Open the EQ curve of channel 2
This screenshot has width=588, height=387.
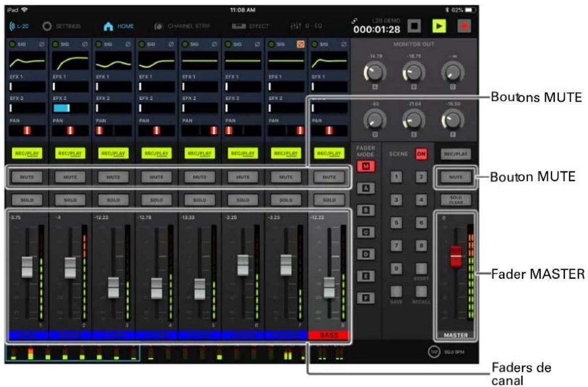(x=70, y=61)
